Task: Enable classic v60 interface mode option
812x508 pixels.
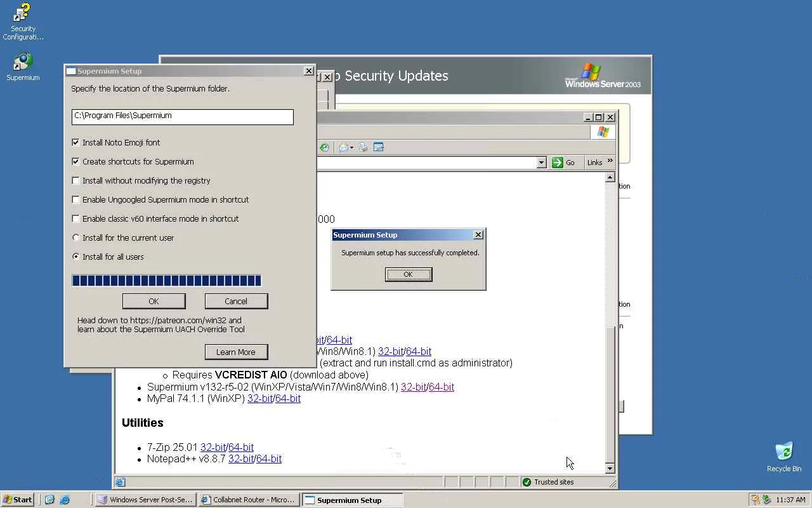Action: 75,219
